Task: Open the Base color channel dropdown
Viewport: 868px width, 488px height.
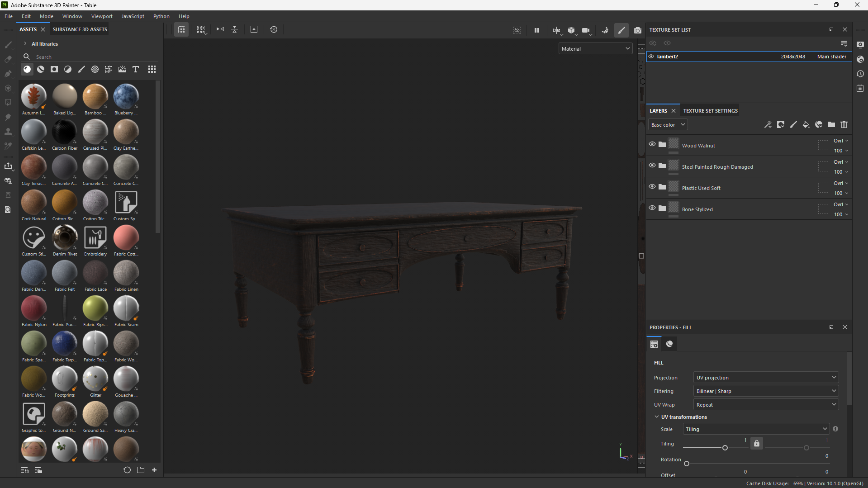Action: pos(668,125)
